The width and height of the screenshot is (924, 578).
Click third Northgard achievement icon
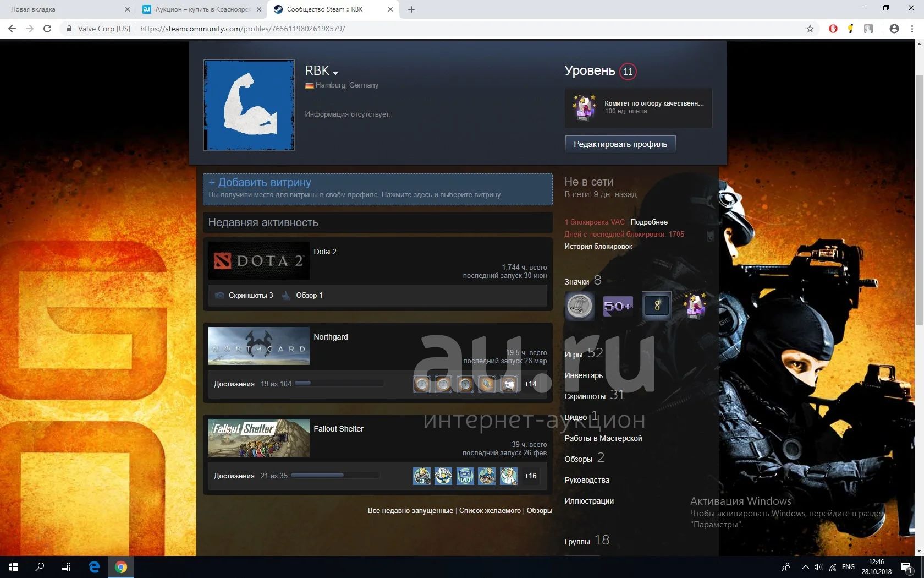click(465, 384)
